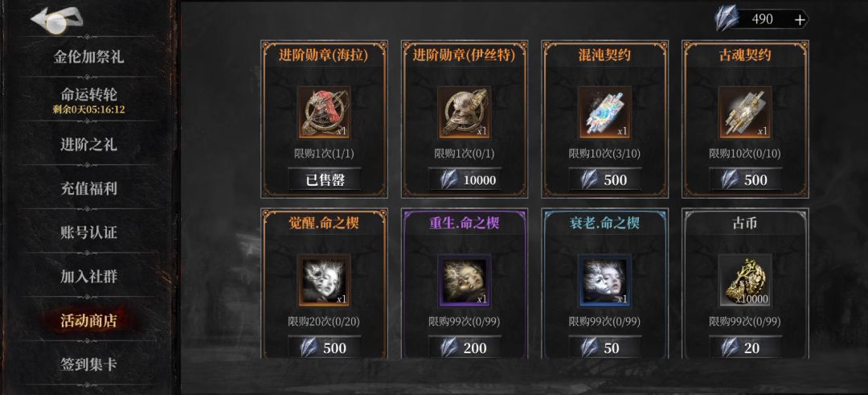Tap the 混沌契约 rainbow contract icon

[604, 113]
